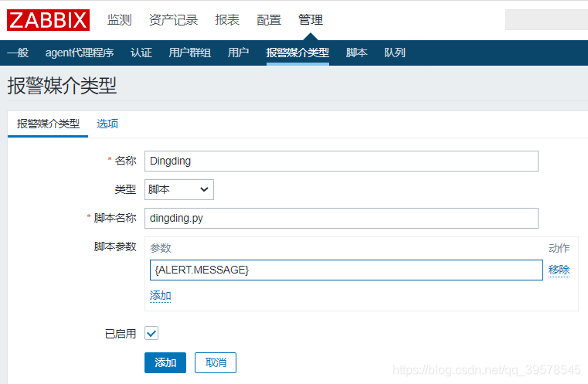Go to the 认证 submenu
588x384 pixels.
pyautogui.click(x=141, y=53)
